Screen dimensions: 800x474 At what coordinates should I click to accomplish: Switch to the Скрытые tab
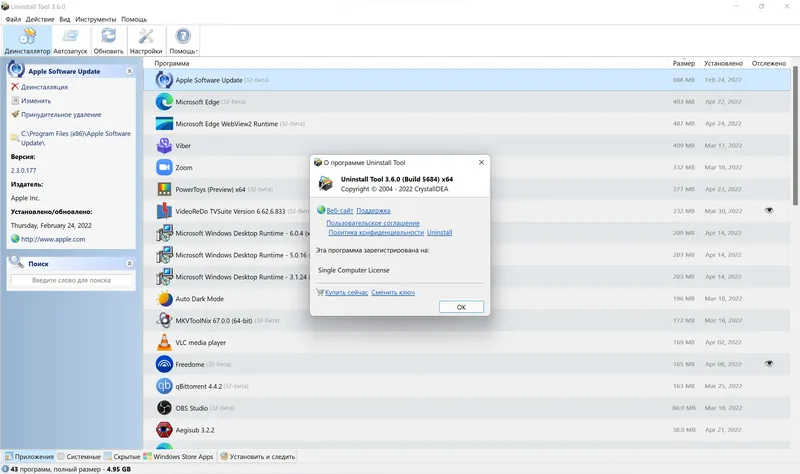[122, 457]
